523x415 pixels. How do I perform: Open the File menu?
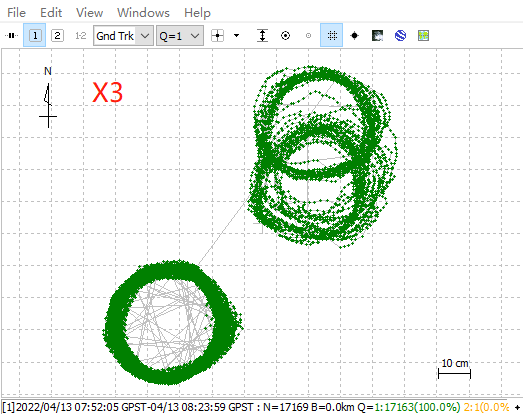coord(16,13)
